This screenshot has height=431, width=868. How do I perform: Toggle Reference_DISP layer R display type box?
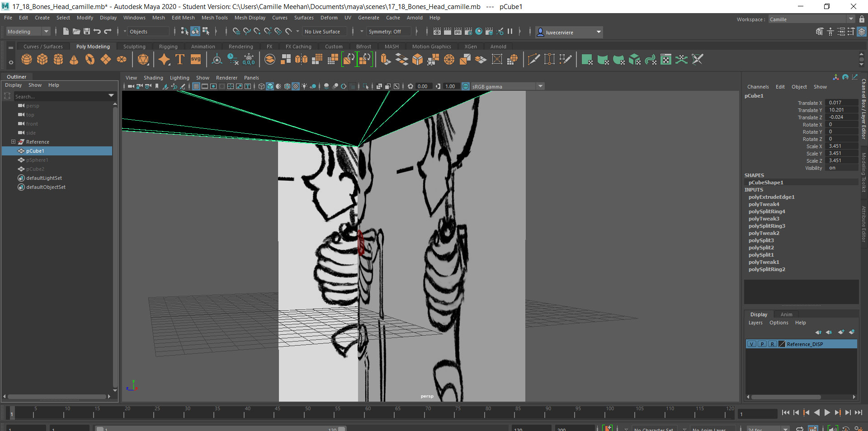coord(772,344)
